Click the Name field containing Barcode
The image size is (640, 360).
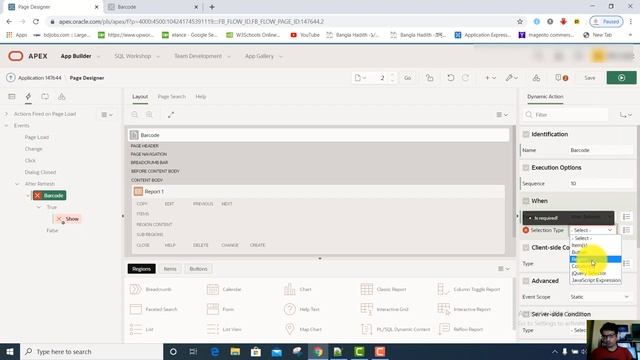pos(600,150)
